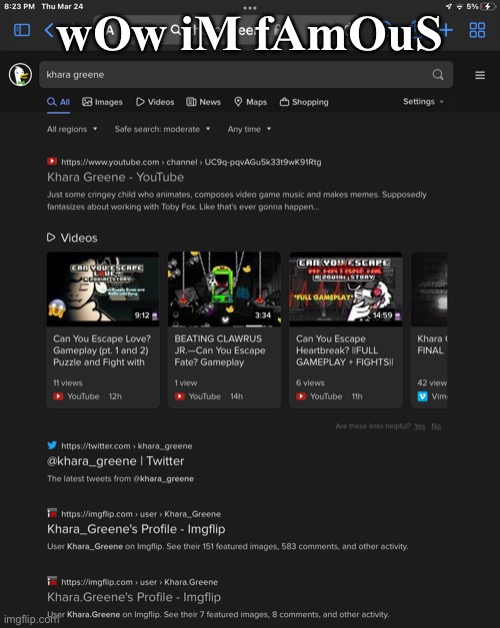Open BEATING CLAWRUS JR video thumbnail
The image size is (500, 628).
[x=224, y=289]
